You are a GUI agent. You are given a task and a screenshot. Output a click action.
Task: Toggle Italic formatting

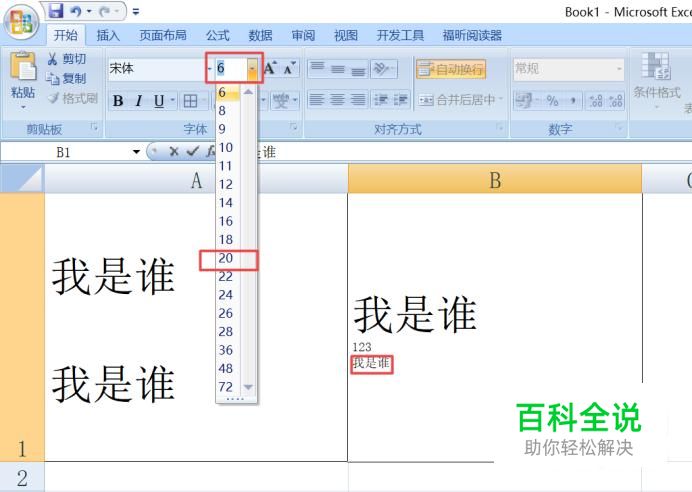(x=139, y=101)
